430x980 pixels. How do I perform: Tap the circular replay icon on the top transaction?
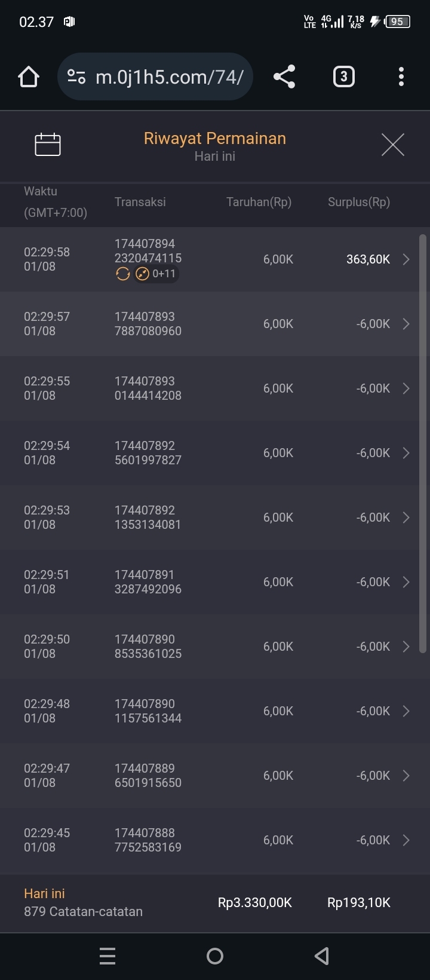tap(123, 274)
